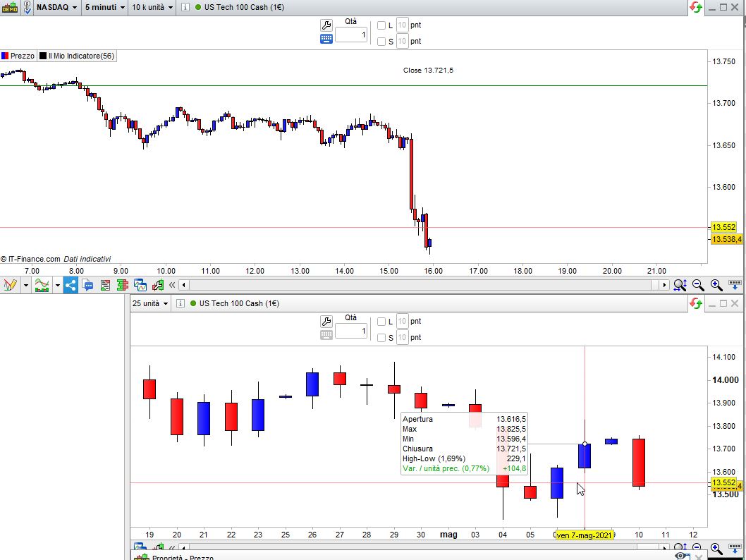
Task: Enable top chart L limit checkbox
Action: pos(381,25)
